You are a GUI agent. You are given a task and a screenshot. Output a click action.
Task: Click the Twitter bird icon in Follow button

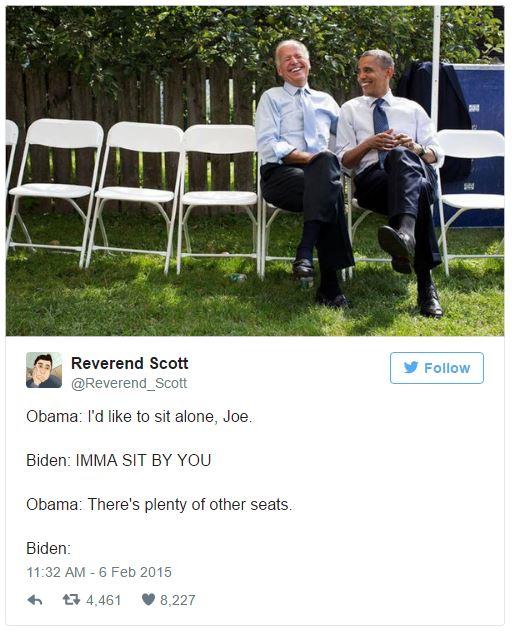point(411,368)
